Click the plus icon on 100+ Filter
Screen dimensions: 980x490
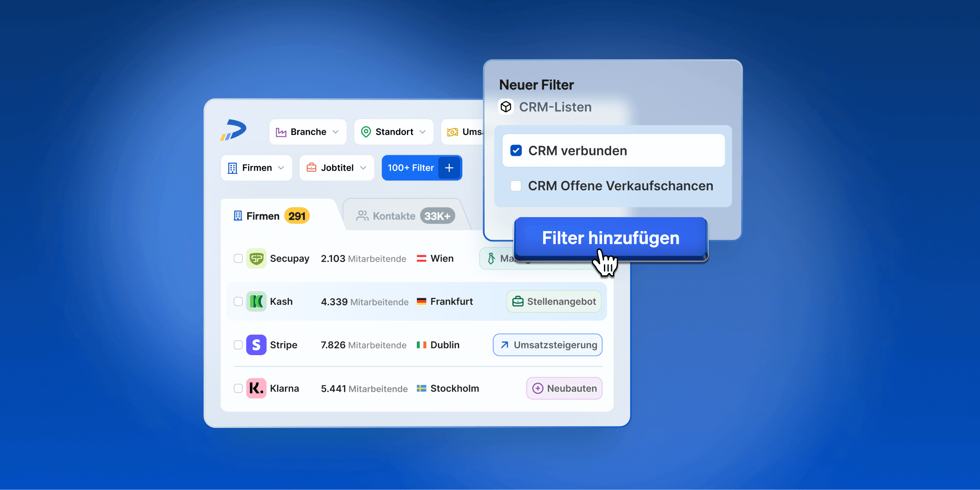tap(449, 168)
